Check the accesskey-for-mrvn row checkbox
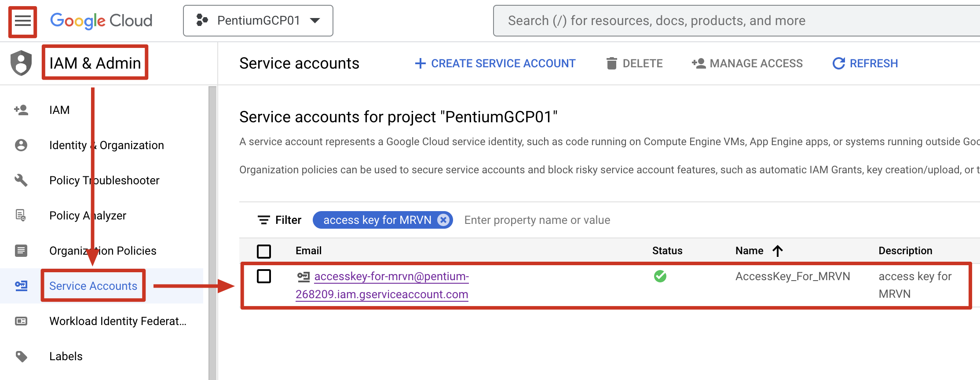The width and height of the screenshot is (980, 380). coord(264,276)
